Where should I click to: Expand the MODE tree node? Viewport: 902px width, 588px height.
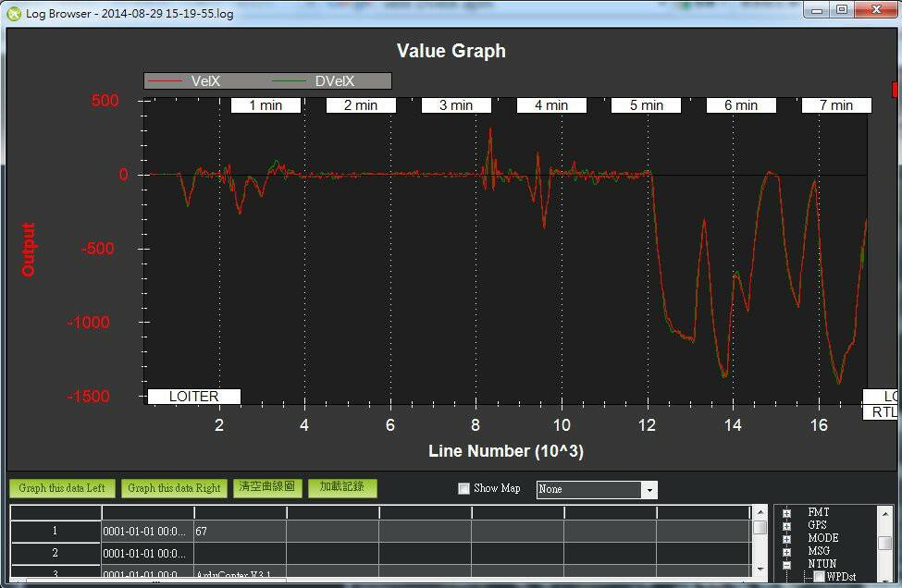787,539
